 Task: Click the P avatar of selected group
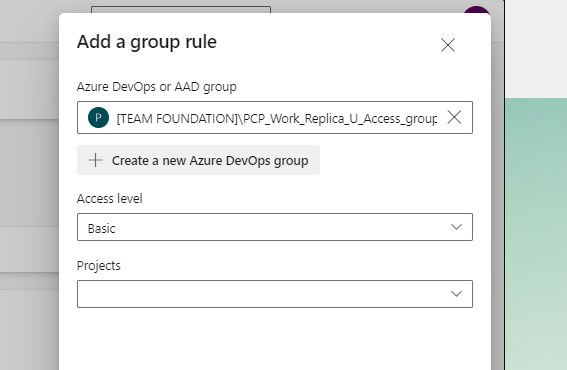[98, 118]
